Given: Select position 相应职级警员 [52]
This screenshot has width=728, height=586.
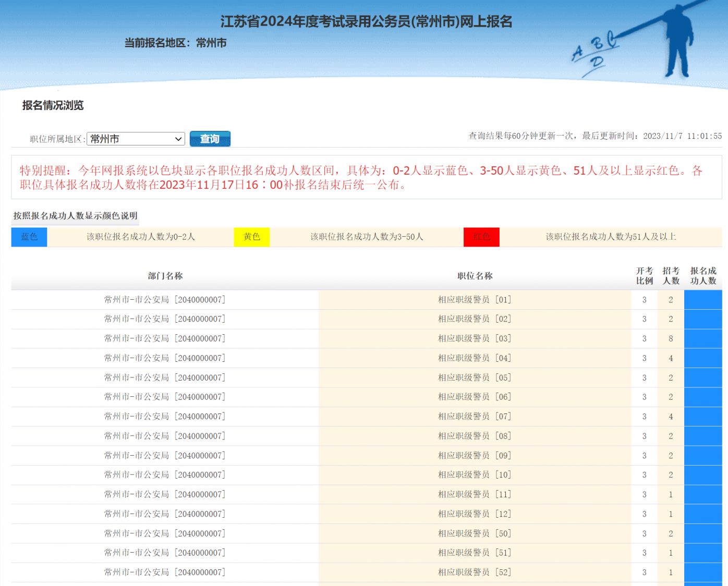Looking at the screenshot, I should point(475,572).
